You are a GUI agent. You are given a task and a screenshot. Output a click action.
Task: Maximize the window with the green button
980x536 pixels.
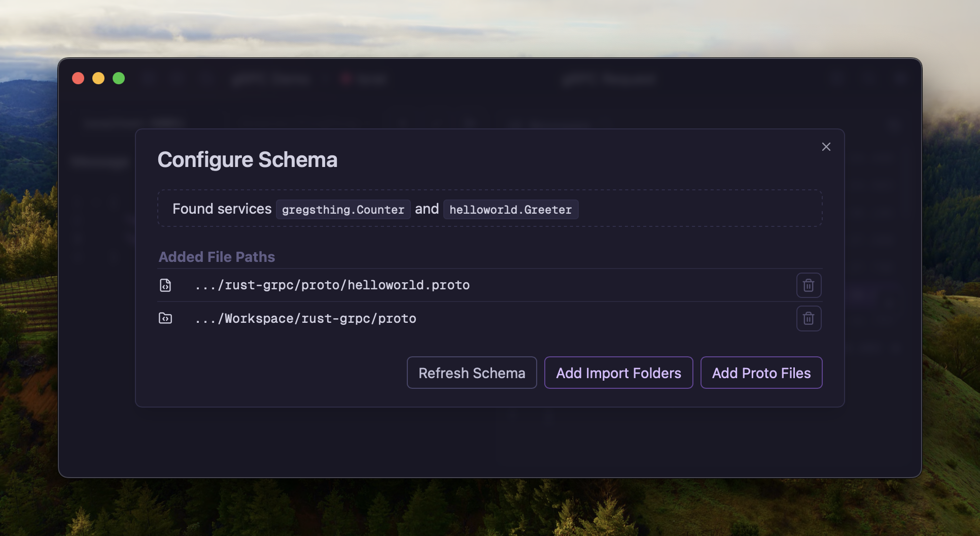tap(119, 78)
